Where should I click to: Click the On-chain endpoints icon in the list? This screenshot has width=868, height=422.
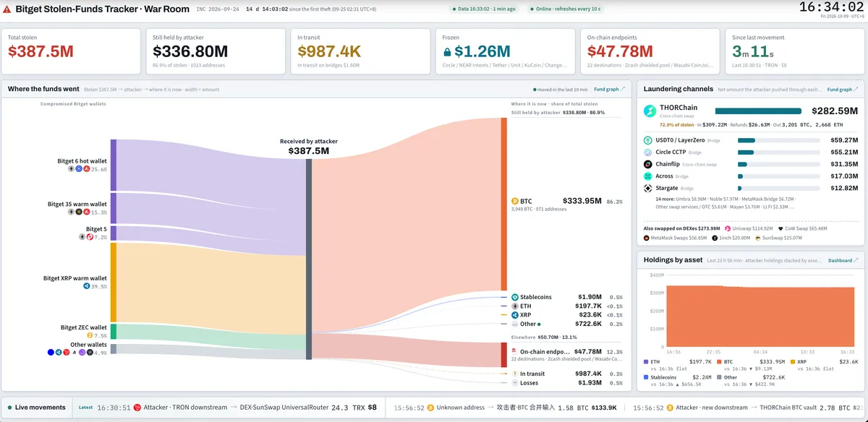pyautogui.click(x=514, y=351)
